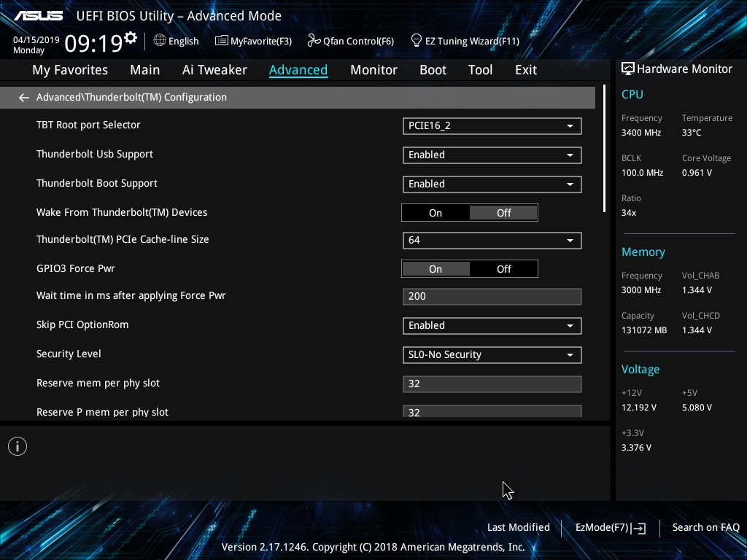Click the 5.080 V voltage value

(x=697, y=408)
